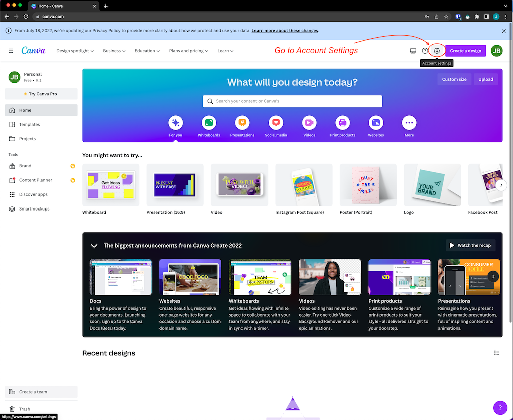Open Chrome's three-dot menu
The width and height of the screenshot is (513, 420).
tap(506, 17)
